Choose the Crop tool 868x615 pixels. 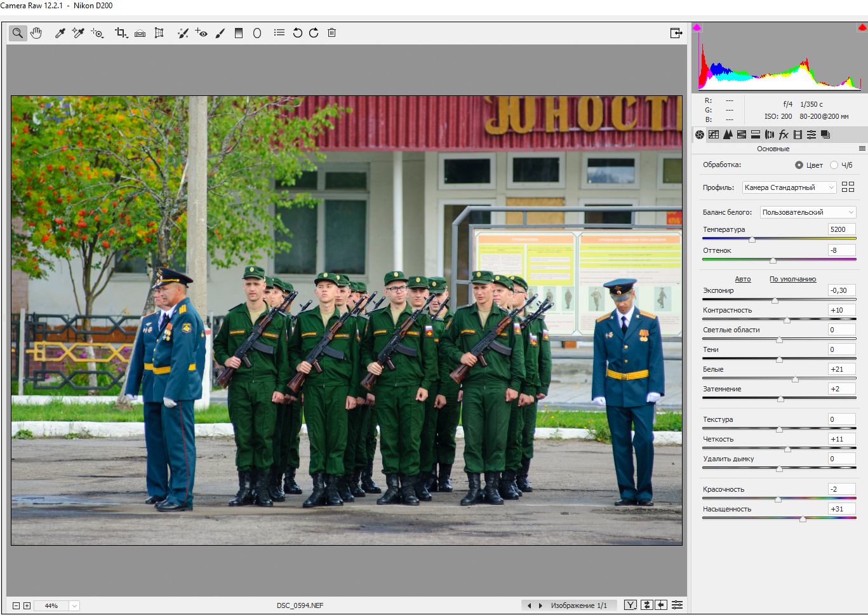(x=120, y=33)
